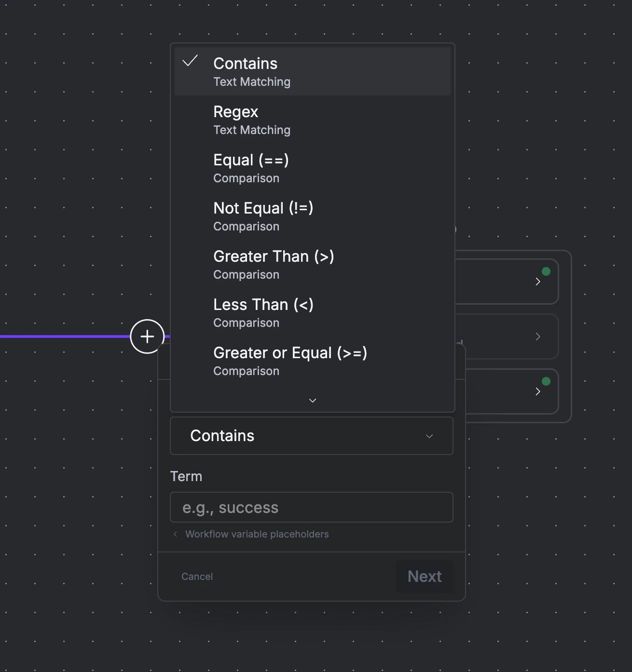Click the Term input field
632x672 pixels.
pos(311,507)
